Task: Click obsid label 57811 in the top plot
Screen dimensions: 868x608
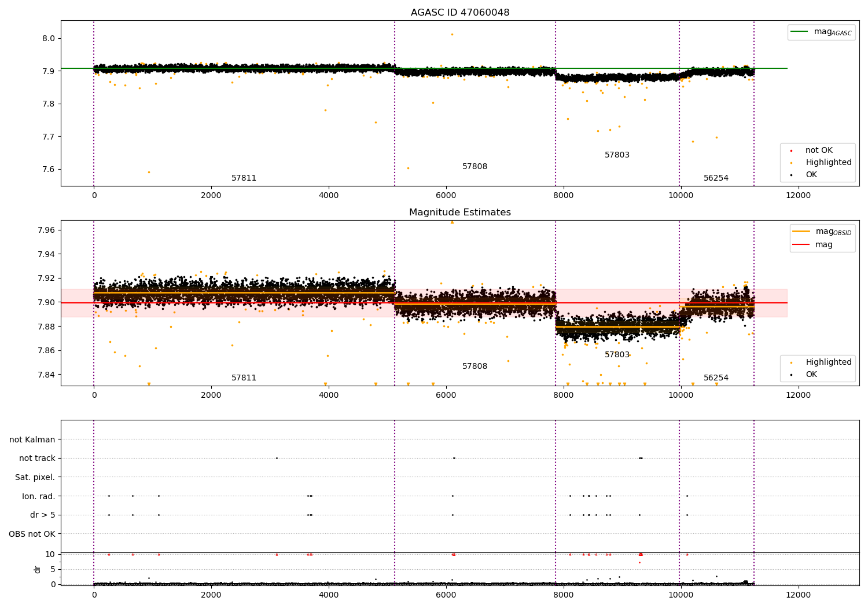Action: (244, 178)
